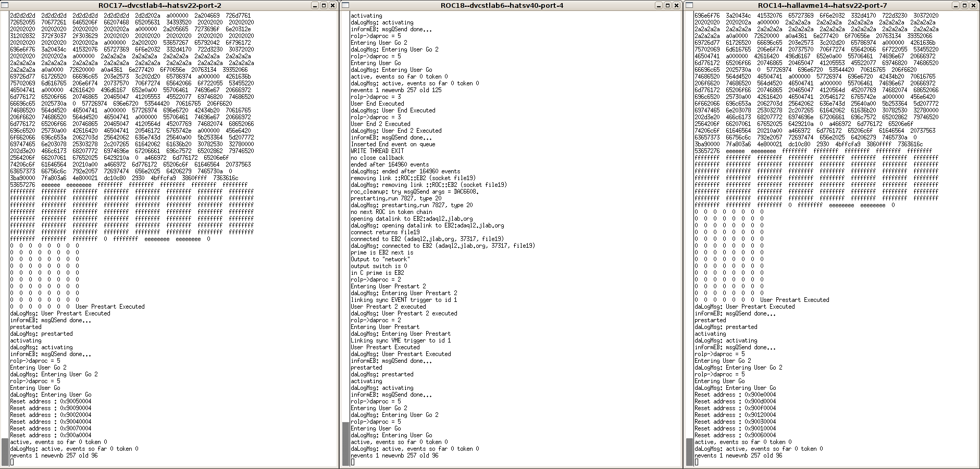Click 'roc_cleanup: try msgQSend args = DAC6608.' line

coord(415,192)
